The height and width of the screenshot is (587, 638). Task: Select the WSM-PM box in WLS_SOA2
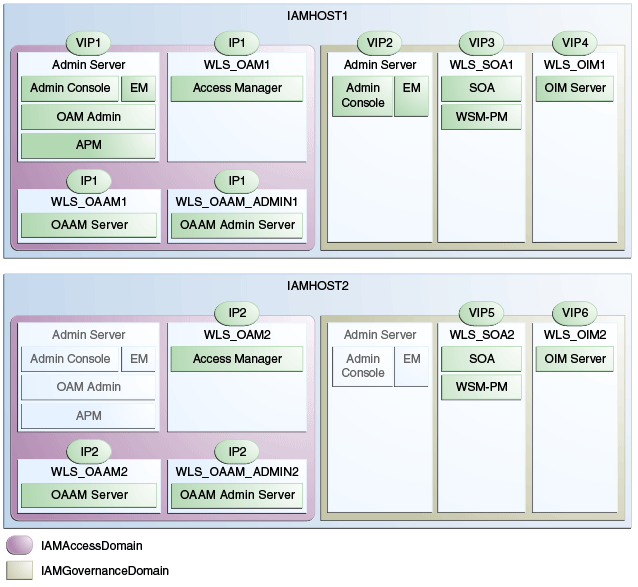pyautogui.click(x=481, y=387)
